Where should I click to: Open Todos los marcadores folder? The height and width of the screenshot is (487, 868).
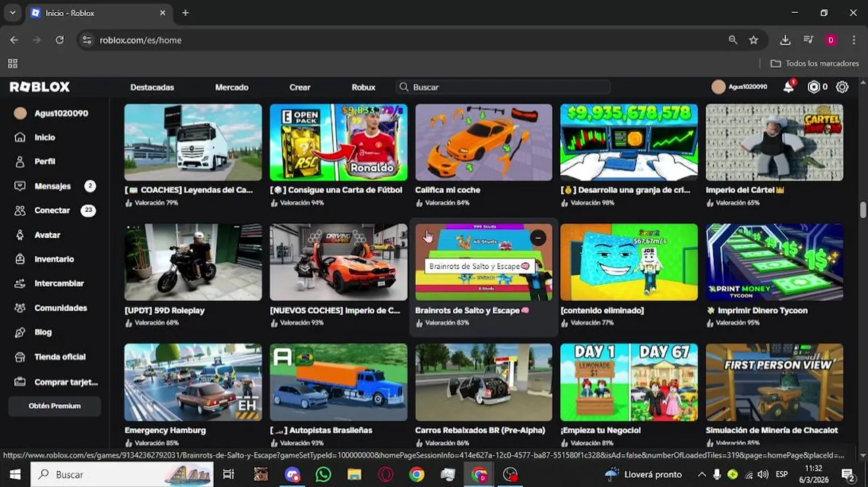click(814, 64)
